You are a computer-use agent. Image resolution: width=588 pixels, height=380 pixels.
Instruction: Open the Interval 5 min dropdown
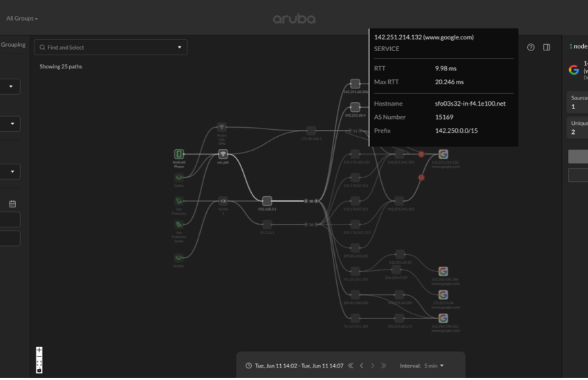tap(422, 365)
